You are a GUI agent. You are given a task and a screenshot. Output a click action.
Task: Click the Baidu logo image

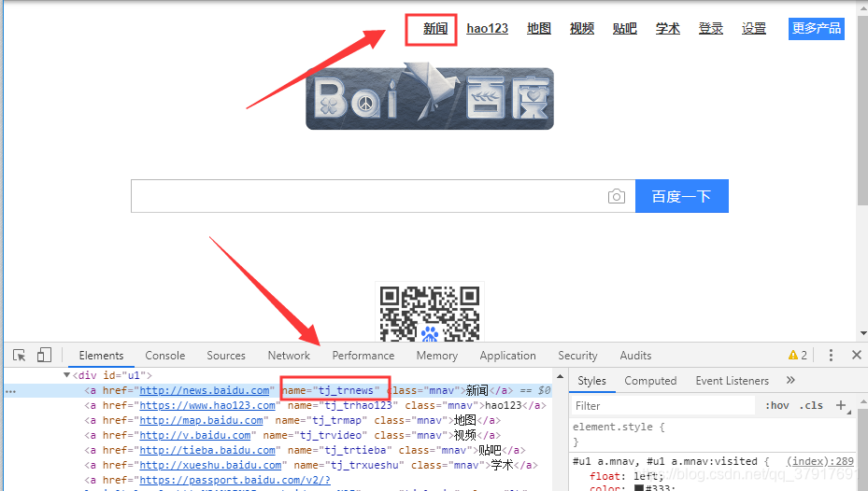point(430,96)
